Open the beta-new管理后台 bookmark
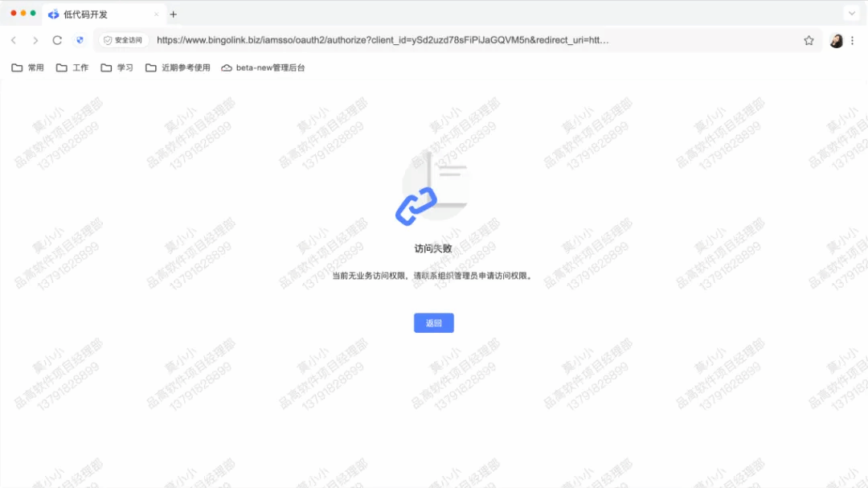The image size is (868, 488). click(x=263, y=68)
